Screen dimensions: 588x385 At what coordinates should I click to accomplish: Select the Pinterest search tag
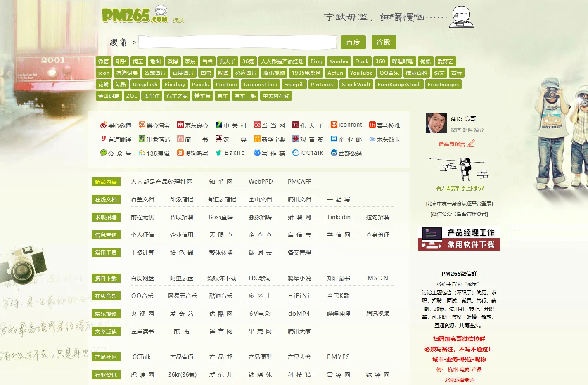(323, 84)
